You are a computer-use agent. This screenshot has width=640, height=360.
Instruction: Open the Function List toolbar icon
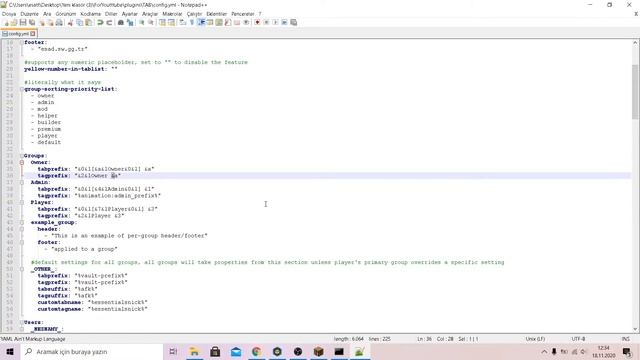point(228,22)
